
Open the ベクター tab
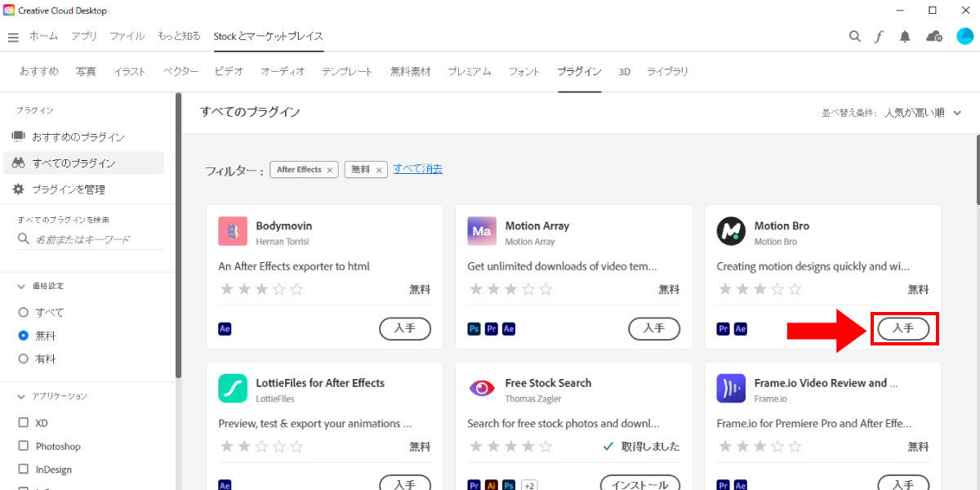tap(180, 72)
